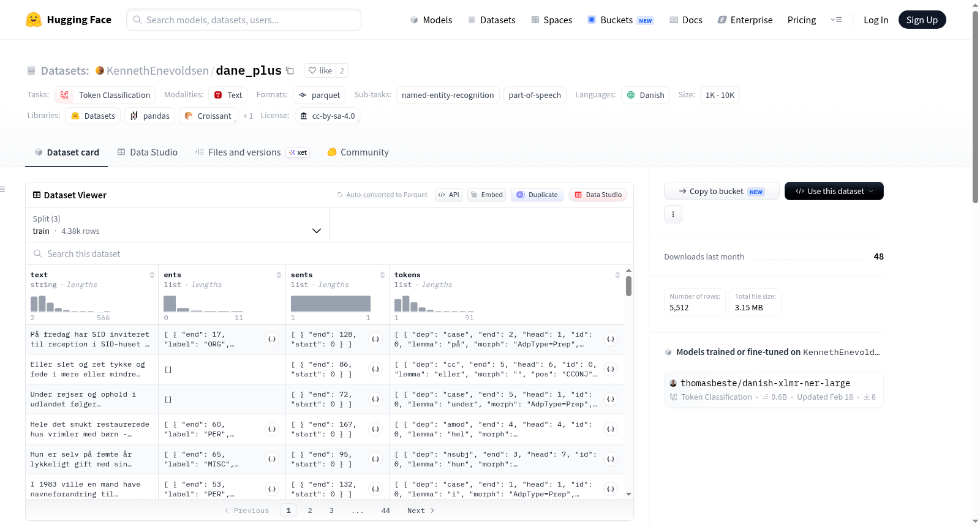
Task: Select the Dataset card tab
Action: coord(67,152)
